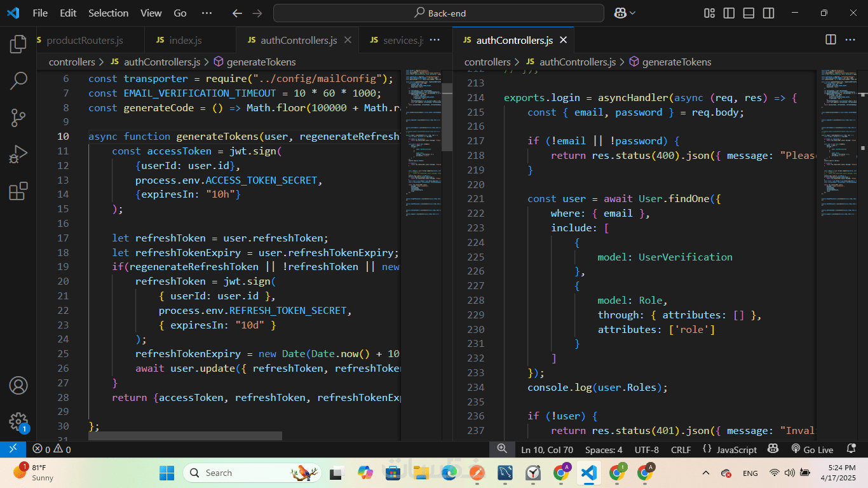Viewport: 868px width, 488px height.
Task: Open the Selection menu
Action: tap(108, 13)
